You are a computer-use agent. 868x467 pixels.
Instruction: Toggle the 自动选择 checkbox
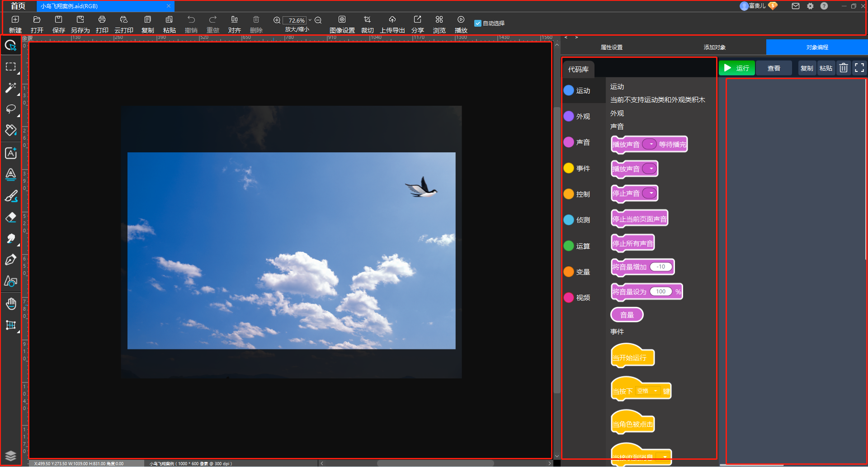pyautogui.click(x=477, y=24)
